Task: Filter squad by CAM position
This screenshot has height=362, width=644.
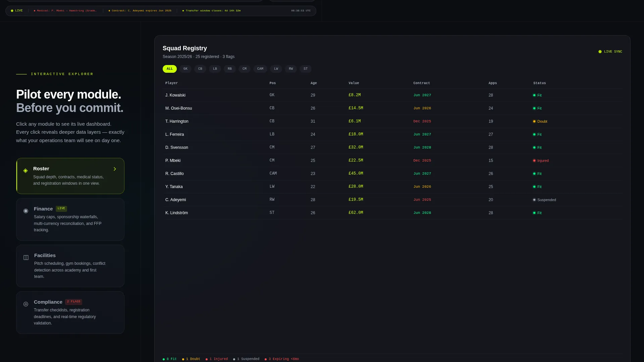Action: (x=260, y=69)
